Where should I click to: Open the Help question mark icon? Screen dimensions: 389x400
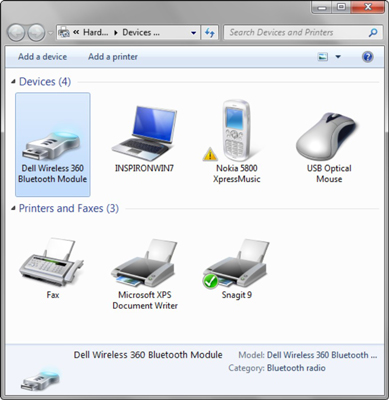coord(367,57)
